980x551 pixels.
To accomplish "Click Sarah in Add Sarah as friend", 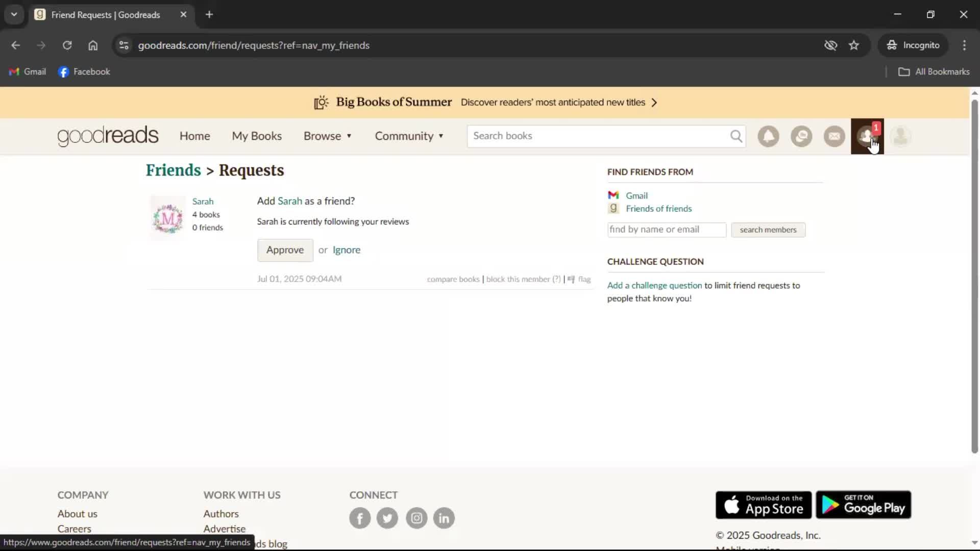I will (290, 201).
